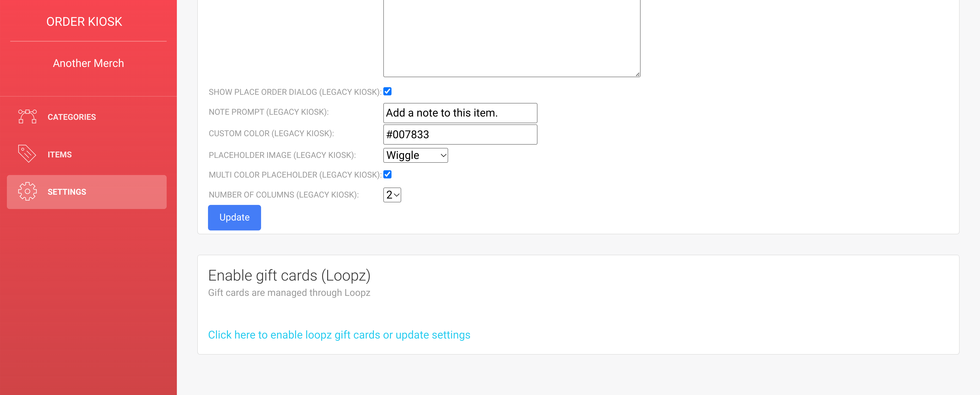This screenshot has width=980, height=395.
Task: Click the blue Update button
Action: click(x=234, y=217)
